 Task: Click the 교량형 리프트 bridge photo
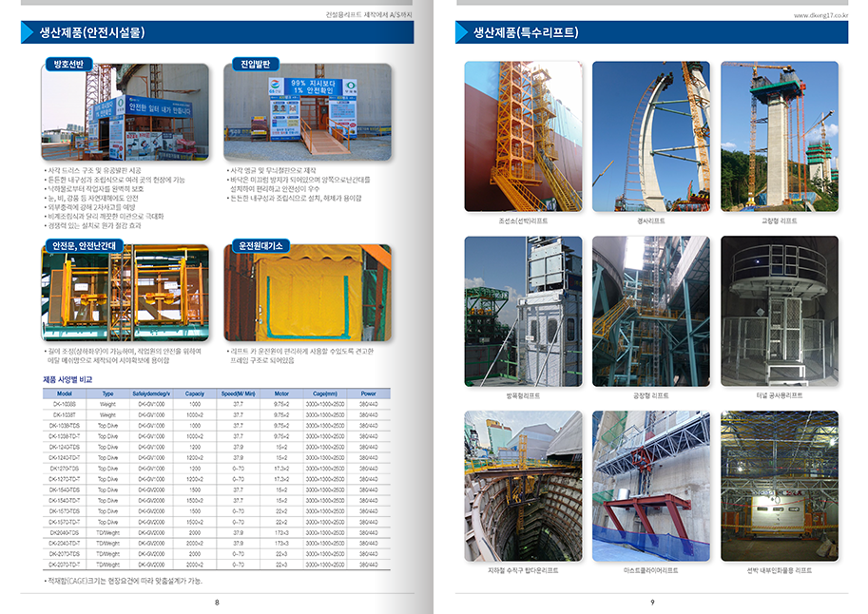coord(779,136)
